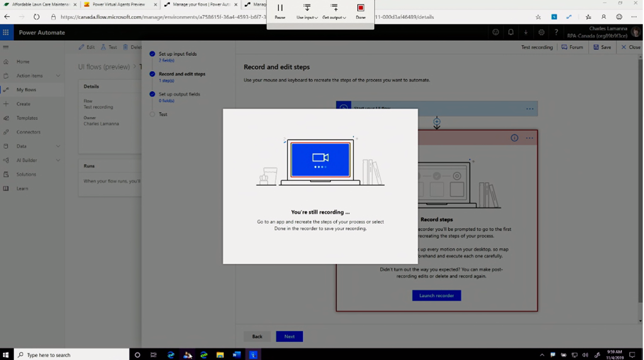This screenshot has width=644, height=360.
Task: Expand the AI Builder sidebar section
Action: click(58, 160)
